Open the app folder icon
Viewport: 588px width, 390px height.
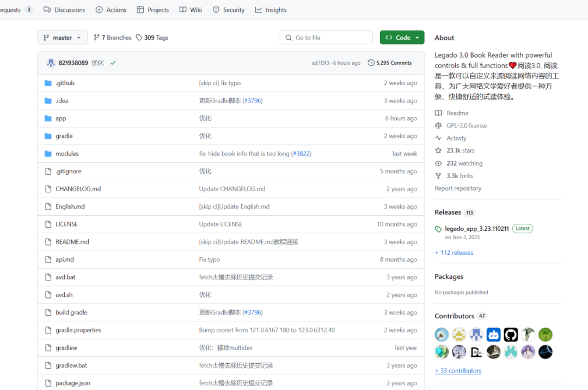48,118
